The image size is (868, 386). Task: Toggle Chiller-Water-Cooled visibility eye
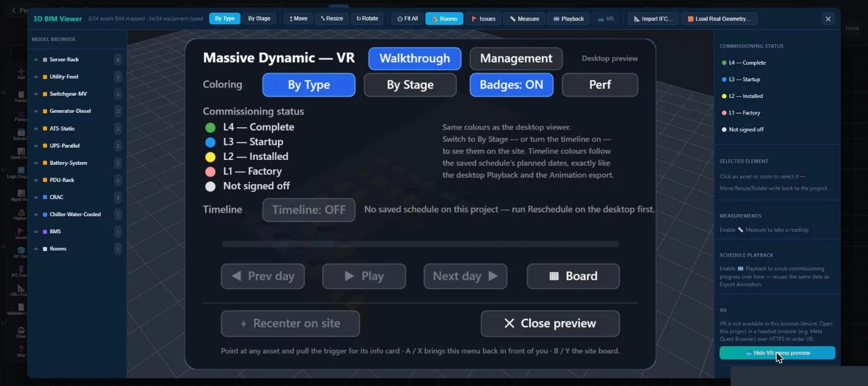pos(36,215)
